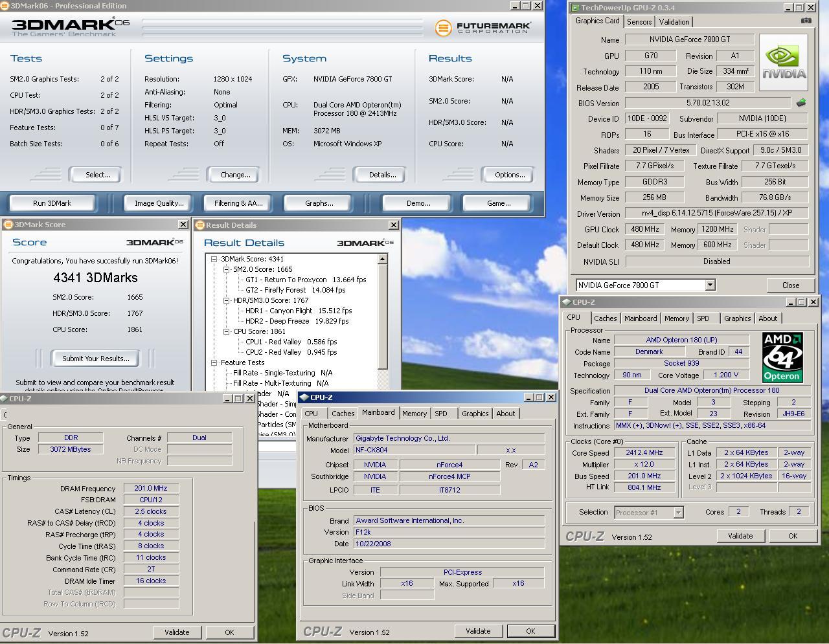Click the CPU-Z processor window title icon
The height and width of the screenshot is (644, 829).
(566, 302)
